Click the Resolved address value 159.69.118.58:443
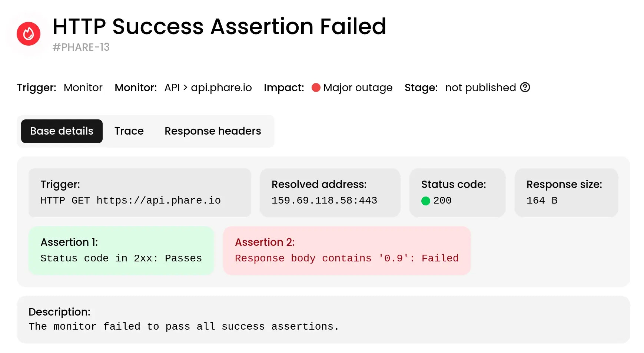 pos(324,201)
